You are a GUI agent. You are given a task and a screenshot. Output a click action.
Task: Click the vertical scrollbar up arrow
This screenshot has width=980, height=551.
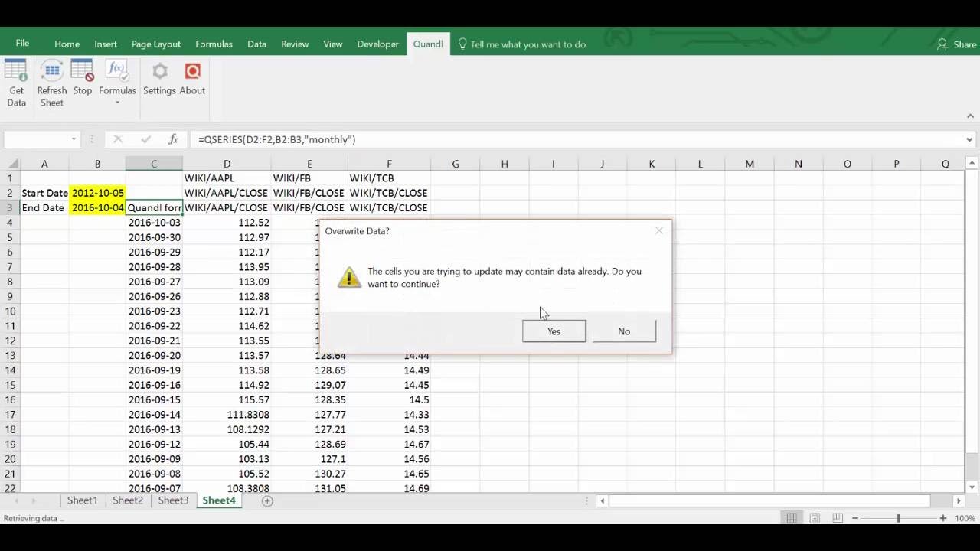coord(972,164)
